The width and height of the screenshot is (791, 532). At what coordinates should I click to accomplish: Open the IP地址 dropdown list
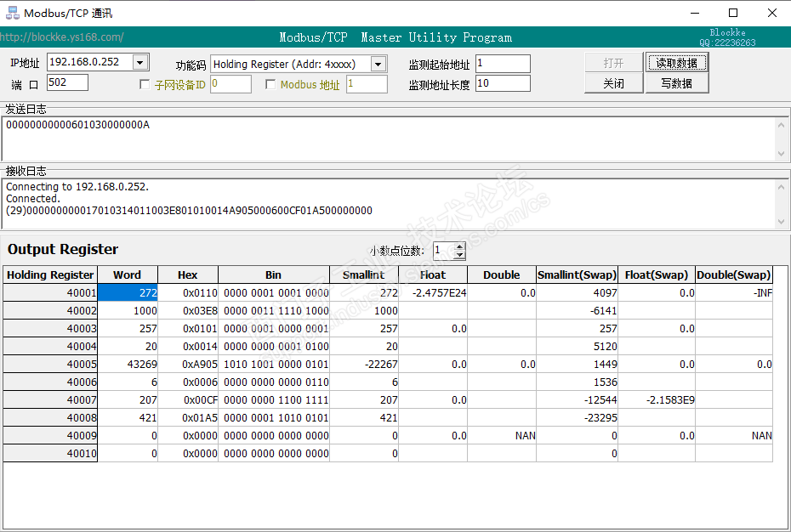tap(140, 62)
